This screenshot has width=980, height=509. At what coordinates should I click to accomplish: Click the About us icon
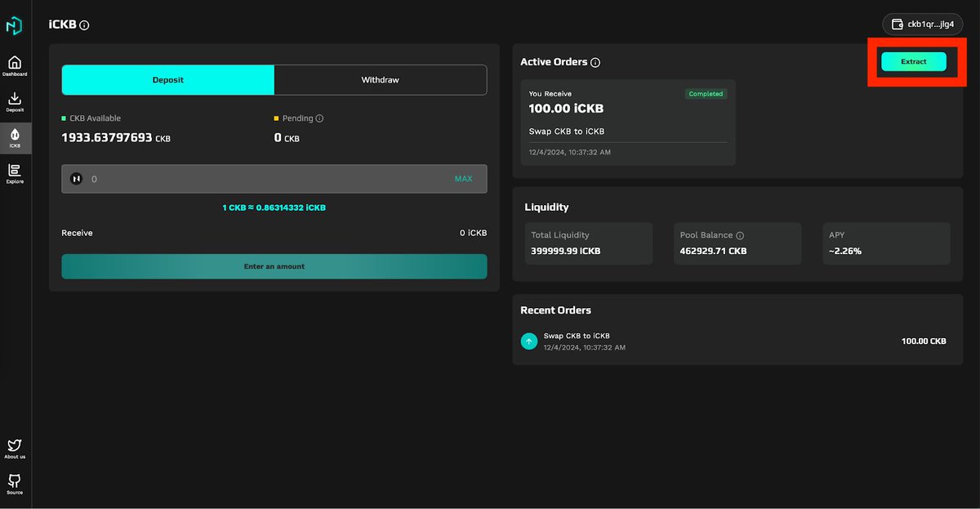[x=15, y=447]
